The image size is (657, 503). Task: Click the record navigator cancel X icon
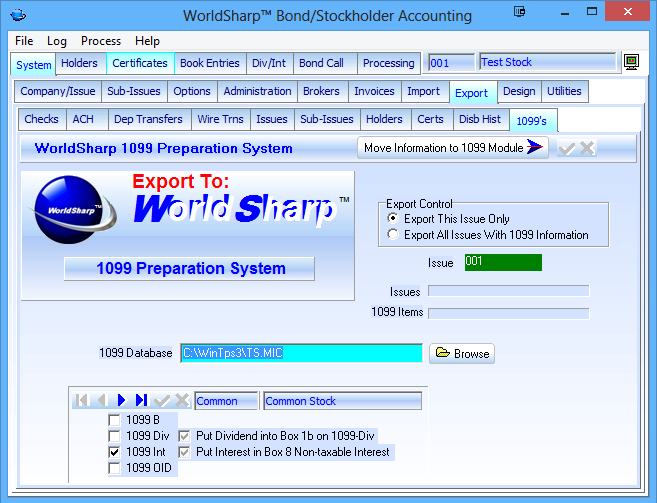click(181, 400)
